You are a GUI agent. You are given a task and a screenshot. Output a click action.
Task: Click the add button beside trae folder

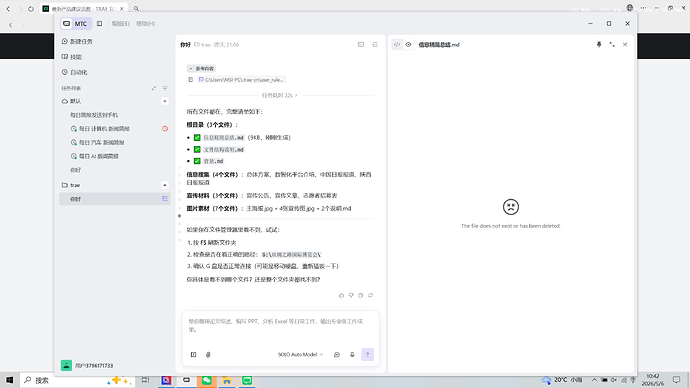click(x=165, y=185)
